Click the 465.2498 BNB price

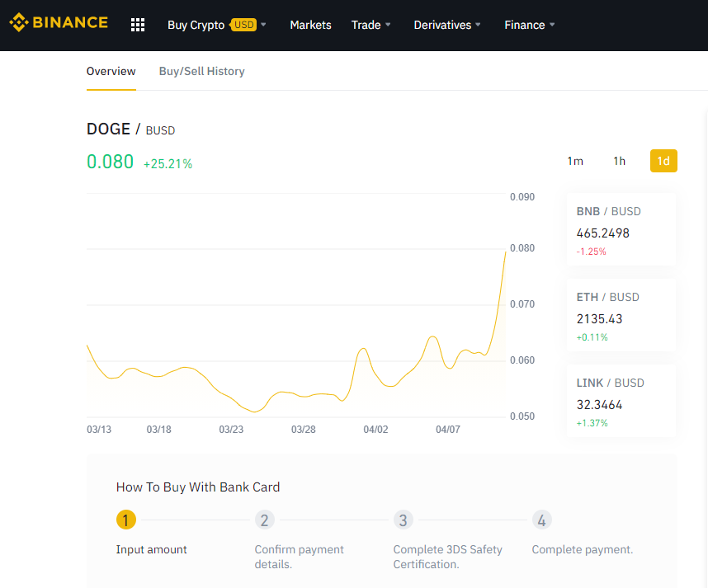pyautogui.click(x=603, y=233)
